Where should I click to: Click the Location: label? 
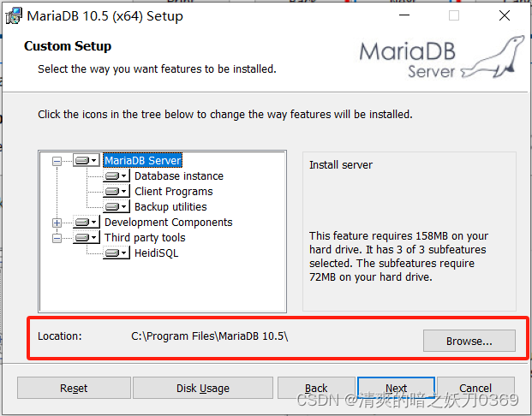tap(60, 336)
